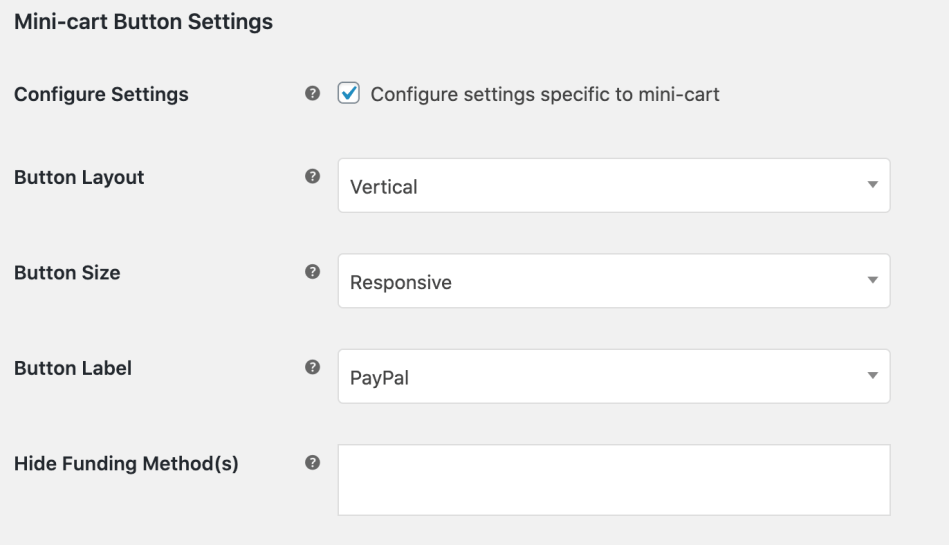Click the Button Label row label
949x545 pixels.
pyautogui.click(x=72, y=367)
